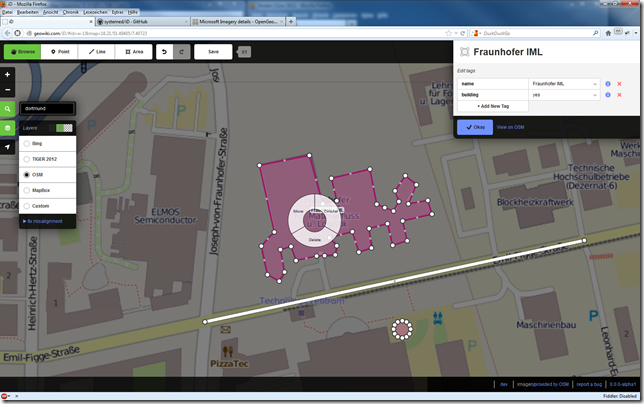Select the Area drawing tool
This screenshot has width=644, height=404.
[x=134, y=52]
